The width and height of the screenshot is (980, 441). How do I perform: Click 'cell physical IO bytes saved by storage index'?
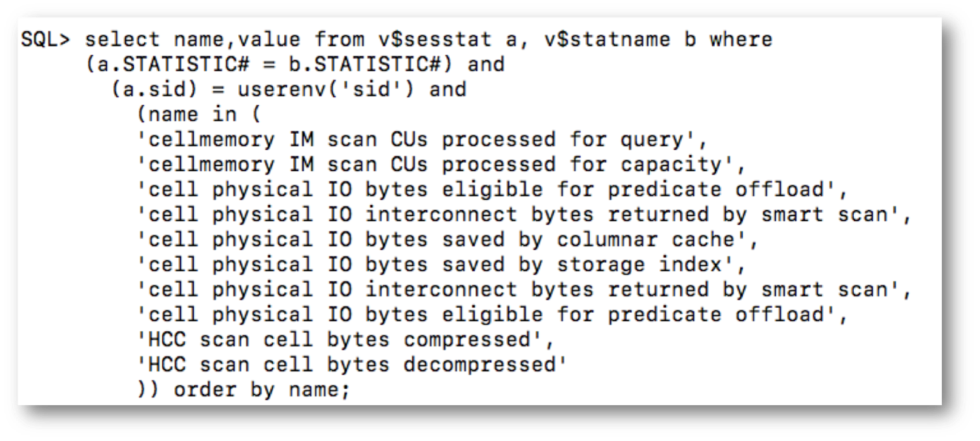[x=441, y=265]
